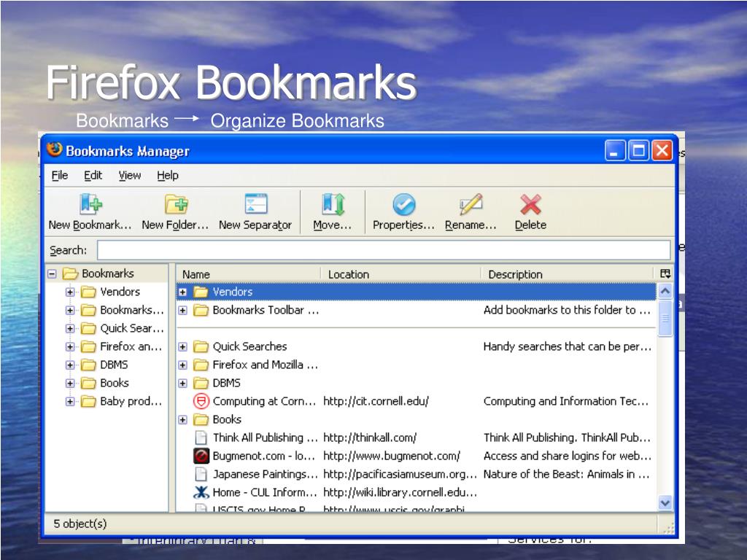Maximize the Bookmarks Manager window
The width and height of the screenshot is (747, 560).
(638, 150)
